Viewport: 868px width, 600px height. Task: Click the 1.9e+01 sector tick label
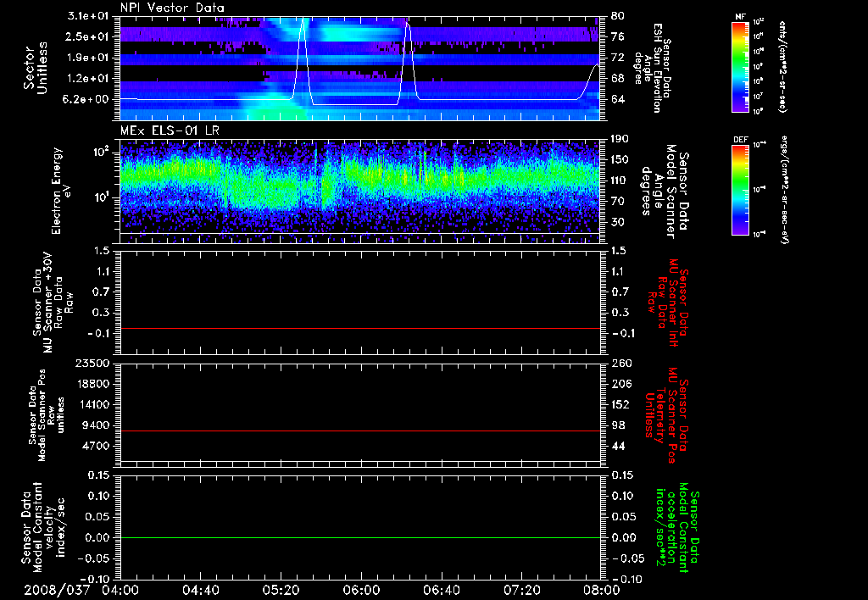[x=88, y=58]
